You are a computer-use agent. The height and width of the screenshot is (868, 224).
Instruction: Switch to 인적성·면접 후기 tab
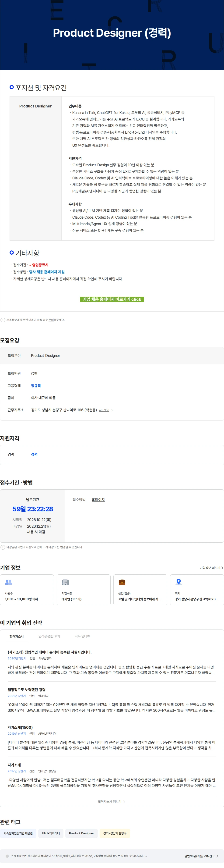(x=49, y=636)
